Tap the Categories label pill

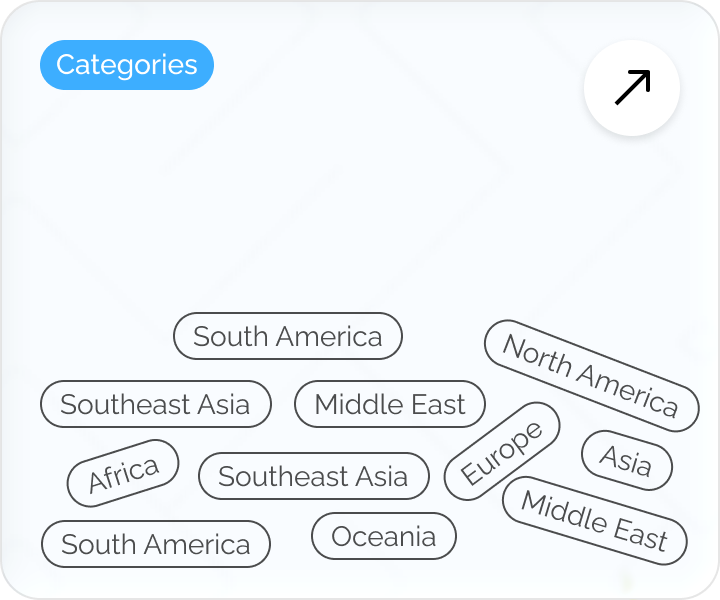point(127,65)
